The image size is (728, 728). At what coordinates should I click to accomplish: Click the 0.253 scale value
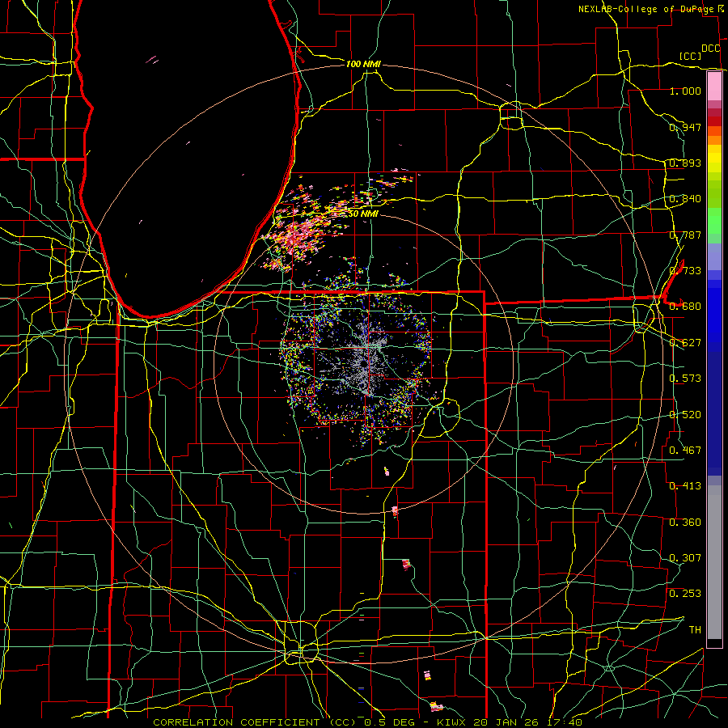click(x=685, y=594)
